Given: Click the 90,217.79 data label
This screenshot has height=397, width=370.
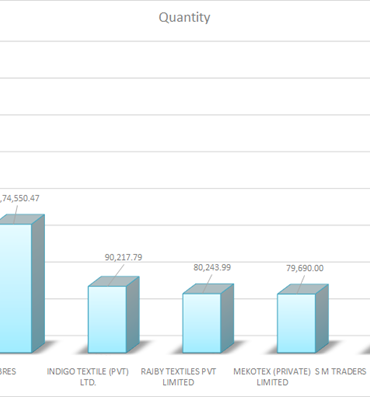Looking at the screenshot, I should [x=123, y=257].
